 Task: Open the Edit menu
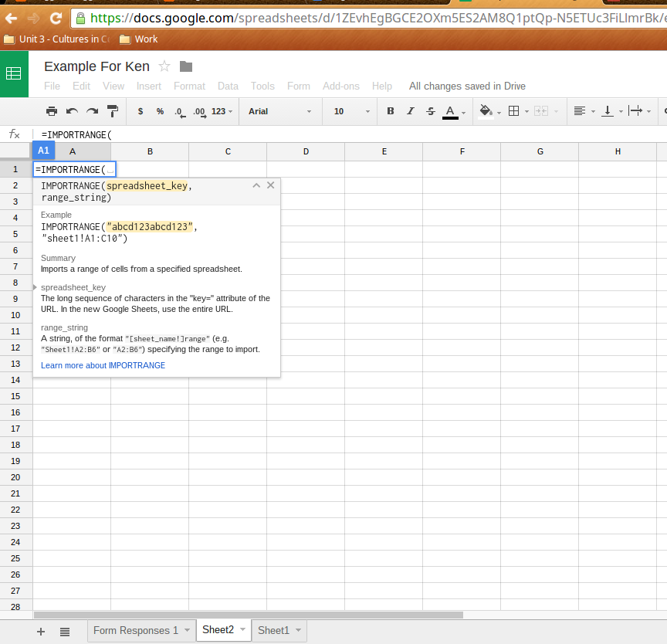click(81, 86)
